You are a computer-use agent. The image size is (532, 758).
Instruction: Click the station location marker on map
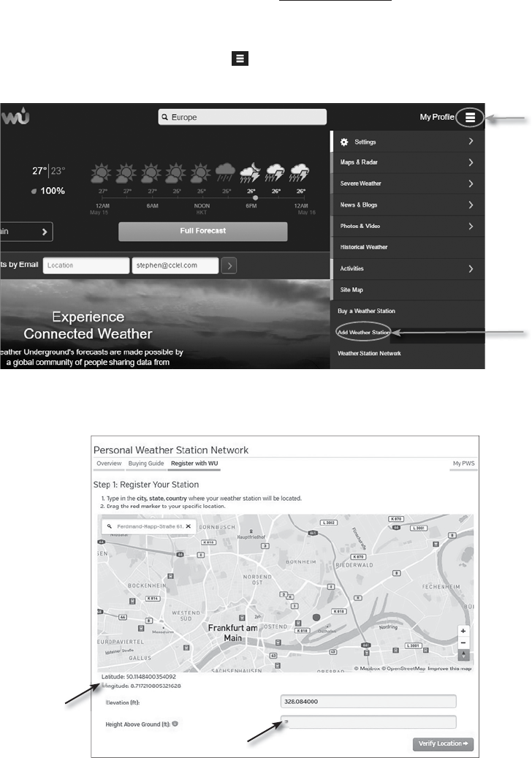(316, 618)
